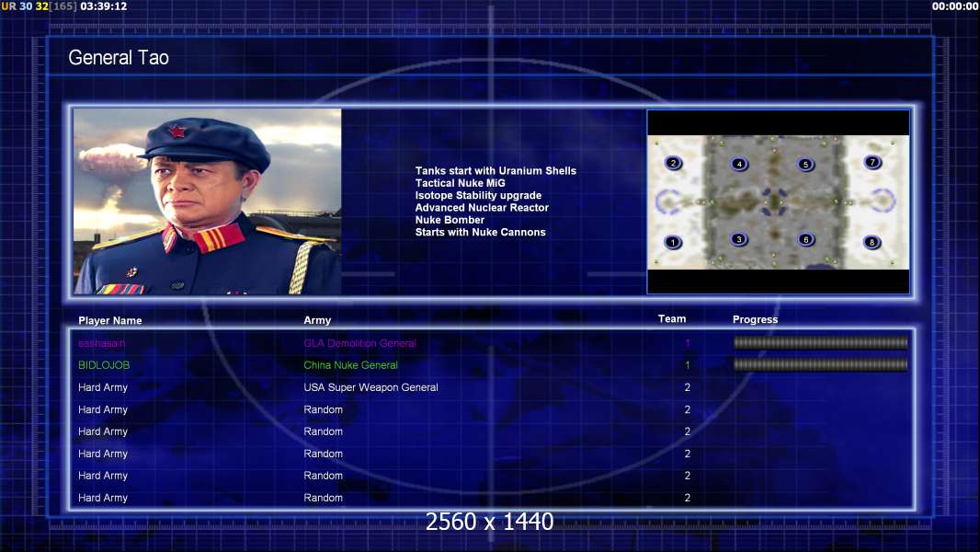Click start position 2 on the map
This screenshot has width=980, height=552.
click(x=673, y=163)
